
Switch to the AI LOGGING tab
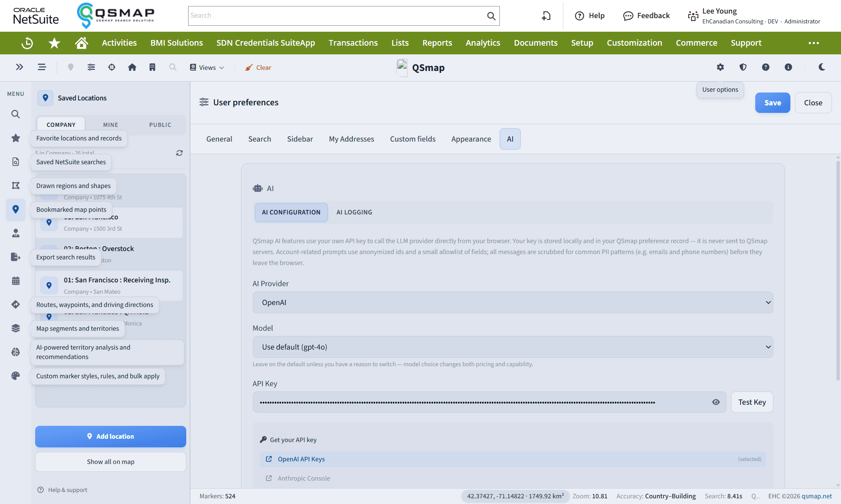tap(354, 212)
